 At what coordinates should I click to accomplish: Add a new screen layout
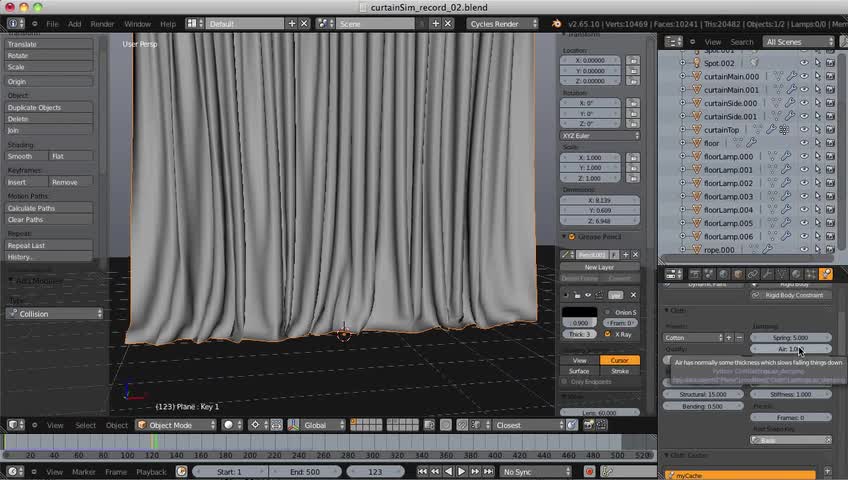point(292,24)
